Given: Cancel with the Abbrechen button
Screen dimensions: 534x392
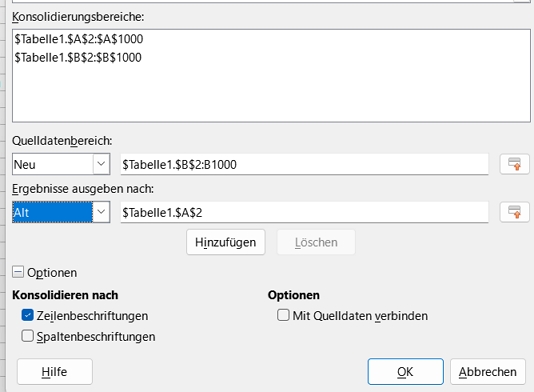Looking at the screenshot, I should pos(488,372).
